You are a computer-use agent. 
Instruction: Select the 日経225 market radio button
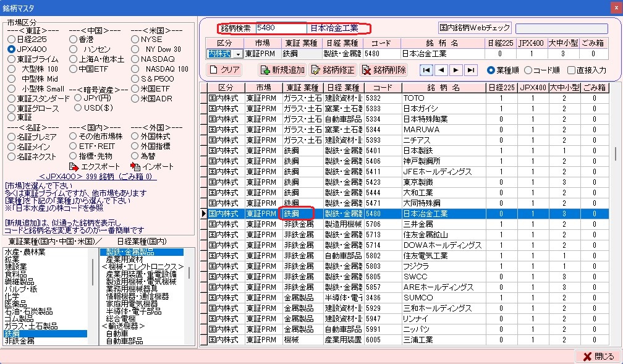coord(12,39)
